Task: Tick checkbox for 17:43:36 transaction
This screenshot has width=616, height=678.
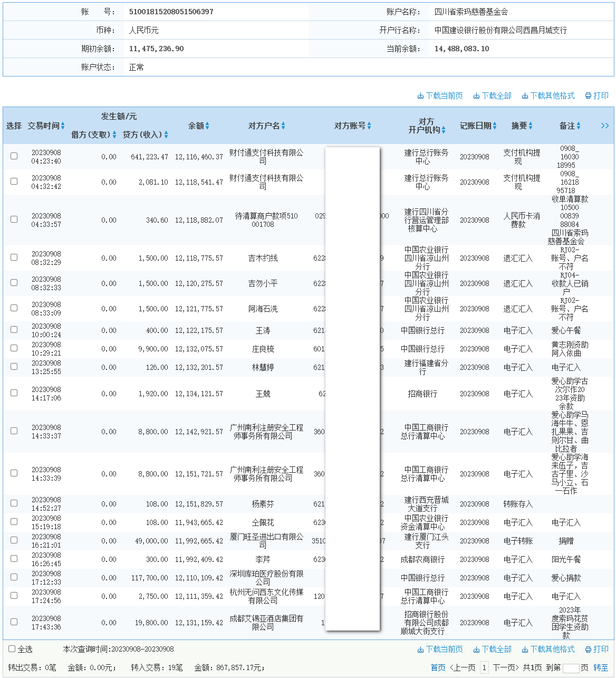Action: click(14, 622)
